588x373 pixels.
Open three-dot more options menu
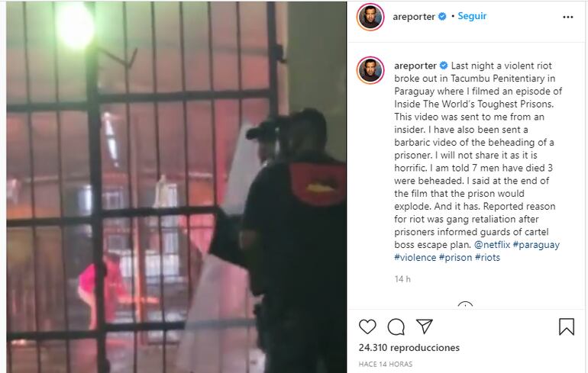567,17
